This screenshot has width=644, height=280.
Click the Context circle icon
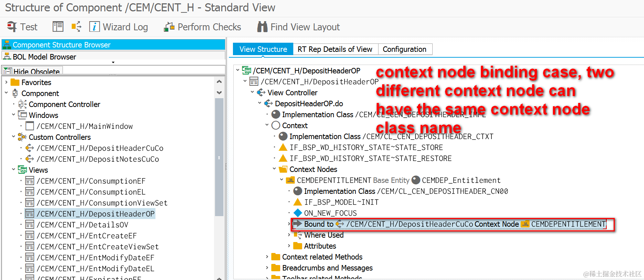(276, 125)
